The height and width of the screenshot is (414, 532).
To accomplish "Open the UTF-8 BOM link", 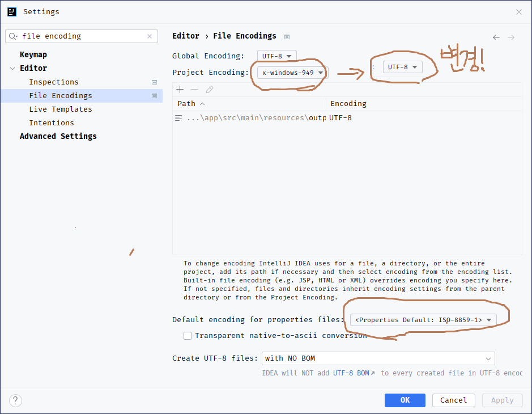I will point(351,373).
